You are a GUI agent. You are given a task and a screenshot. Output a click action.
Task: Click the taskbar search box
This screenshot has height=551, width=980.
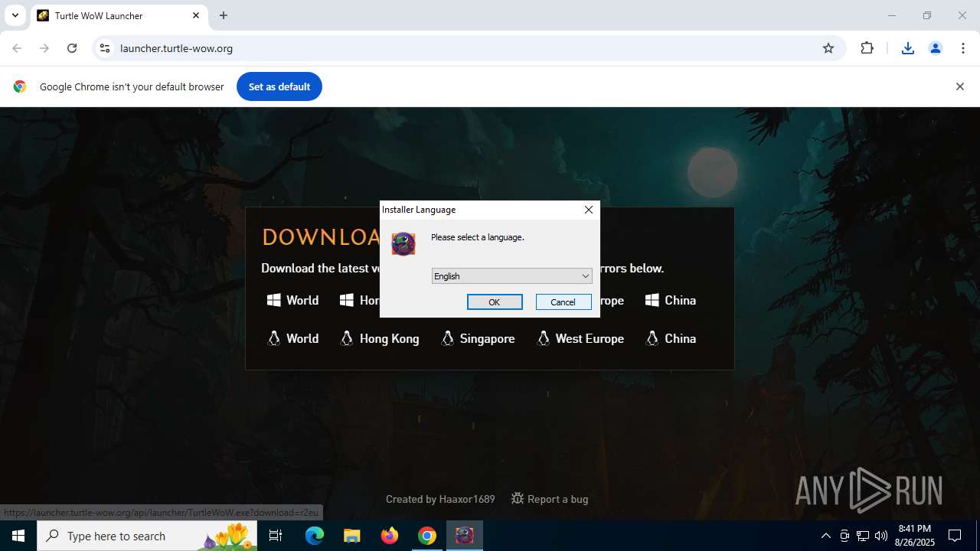148,536
